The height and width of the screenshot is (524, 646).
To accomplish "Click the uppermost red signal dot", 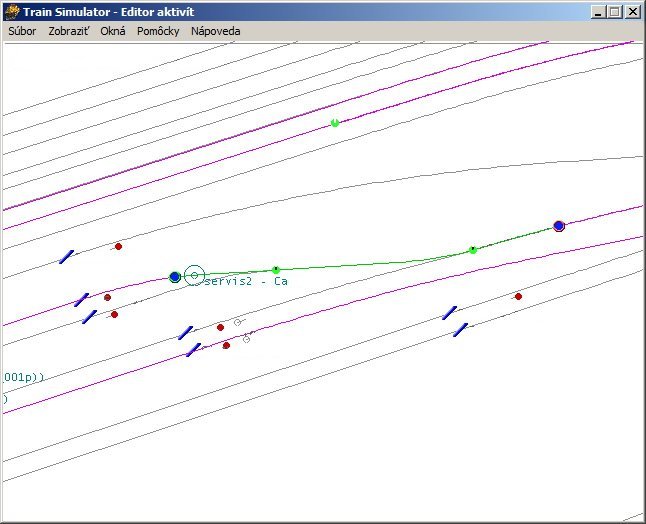I will point(118,246).
